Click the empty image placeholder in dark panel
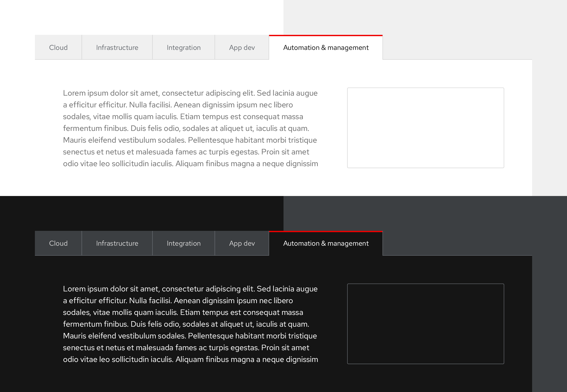 click(x=425, y=323)
